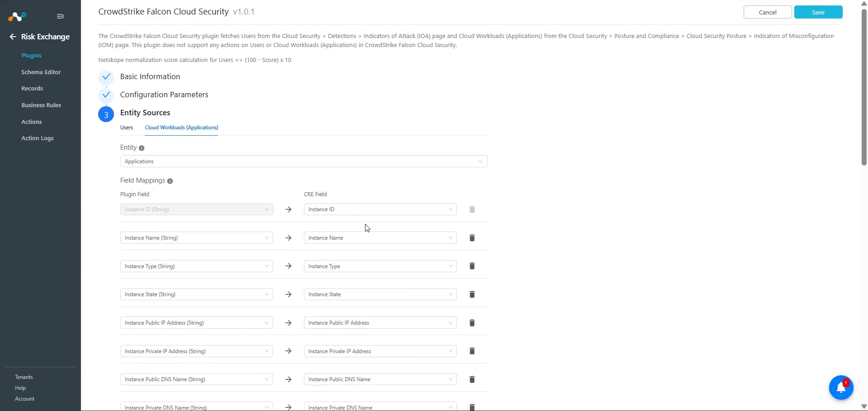Click the v1.0.1 version label
This screenshot has height=411, width=868.
click(x=244, y=12)
